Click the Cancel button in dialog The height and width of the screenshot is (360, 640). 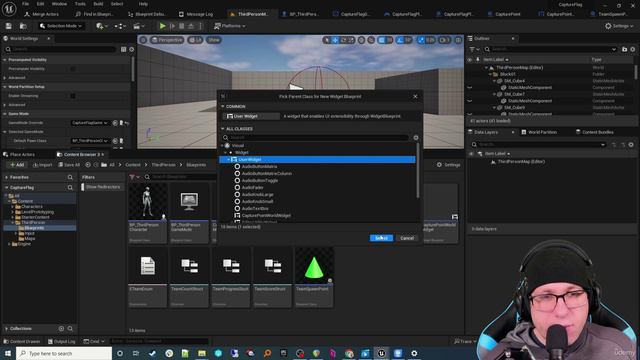point(407,238)
